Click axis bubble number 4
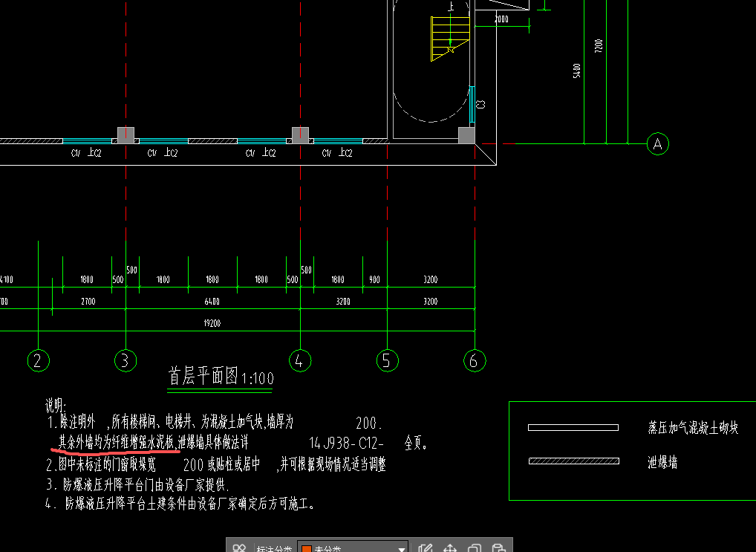 coord(300,361)
